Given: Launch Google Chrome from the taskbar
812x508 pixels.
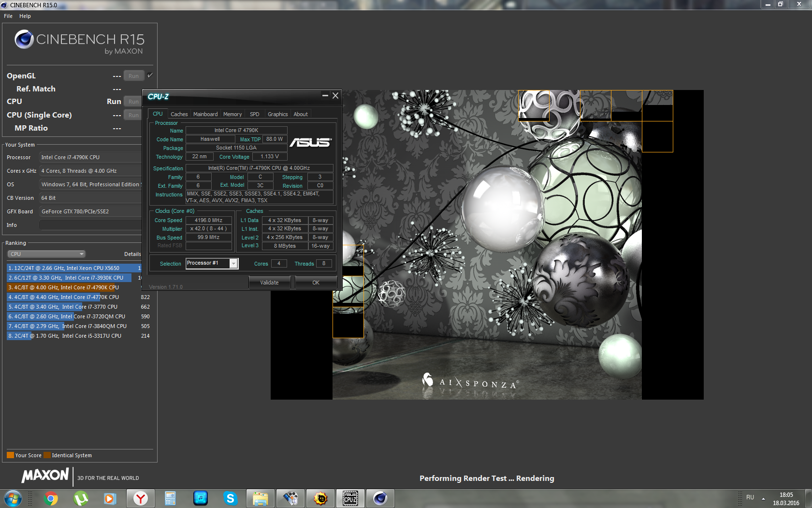Looking at the screenshot, I should pyautogui.click(x=51, y=498).
